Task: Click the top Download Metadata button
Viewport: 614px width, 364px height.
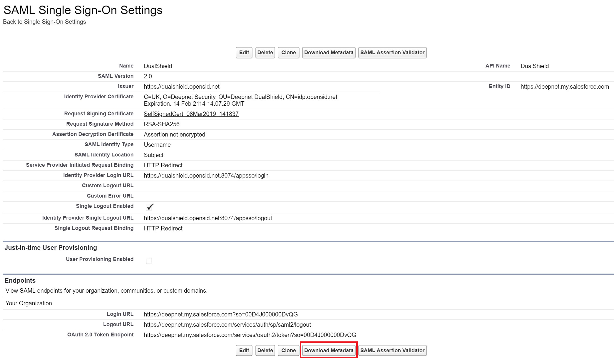Action: [x=329, y=53]
